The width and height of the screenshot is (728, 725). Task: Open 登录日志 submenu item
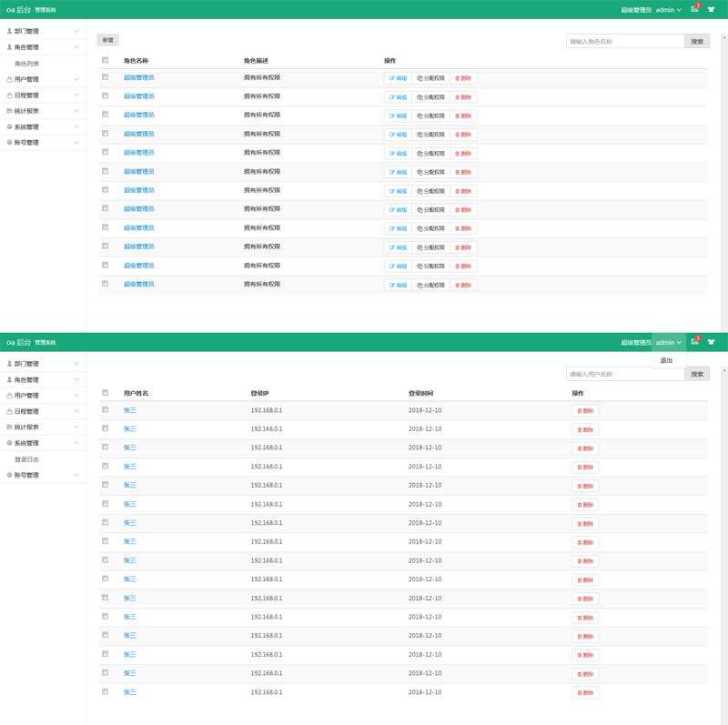[x=27, y=459]
